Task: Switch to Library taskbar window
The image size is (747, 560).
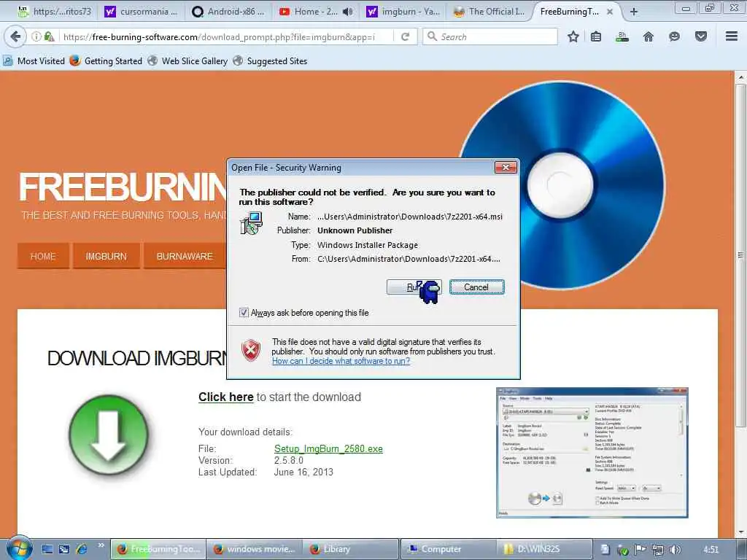Action: point(351,549)
